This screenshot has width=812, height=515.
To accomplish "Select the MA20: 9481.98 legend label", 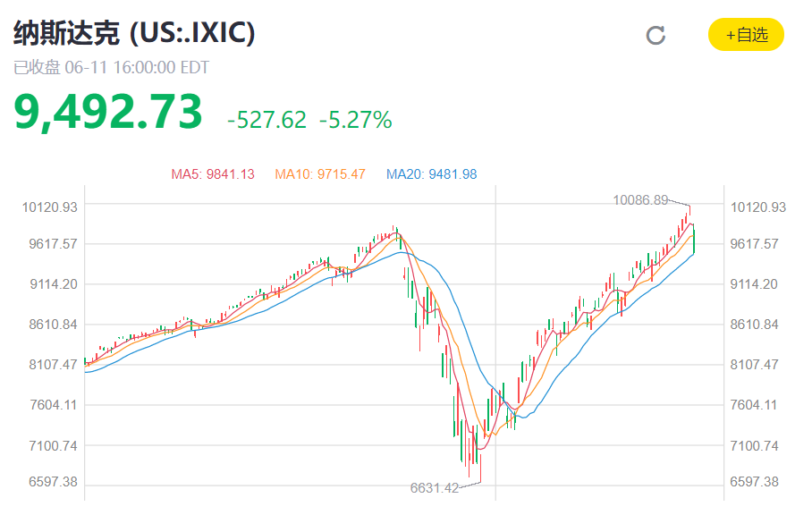I will click(x=432, y=174).
